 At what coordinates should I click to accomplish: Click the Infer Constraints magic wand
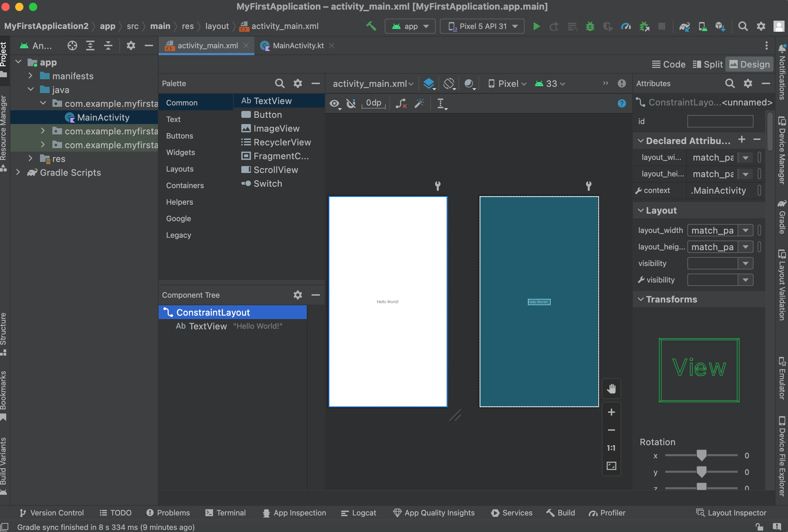coord(419,103)
